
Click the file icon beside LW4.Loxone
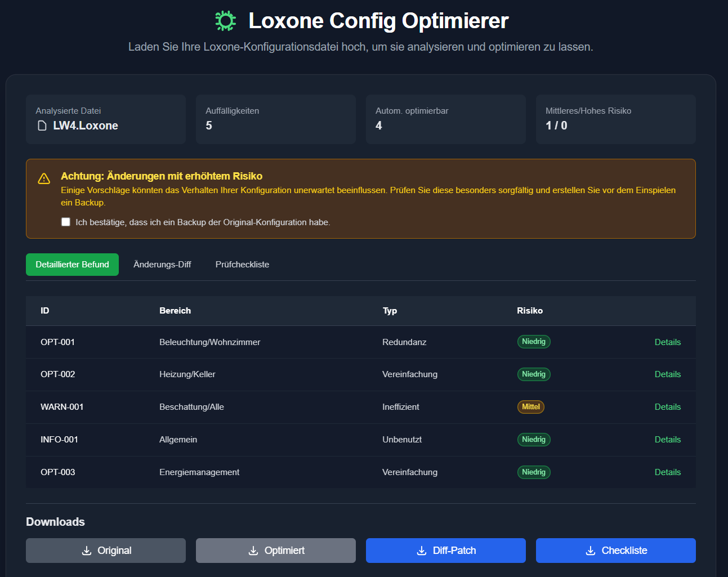(x=42, y=126)
